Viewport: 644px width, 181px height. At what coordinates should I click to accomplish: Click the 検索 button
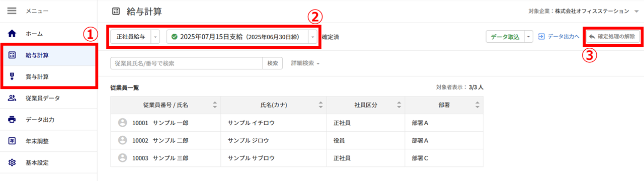tap(273, 63)
